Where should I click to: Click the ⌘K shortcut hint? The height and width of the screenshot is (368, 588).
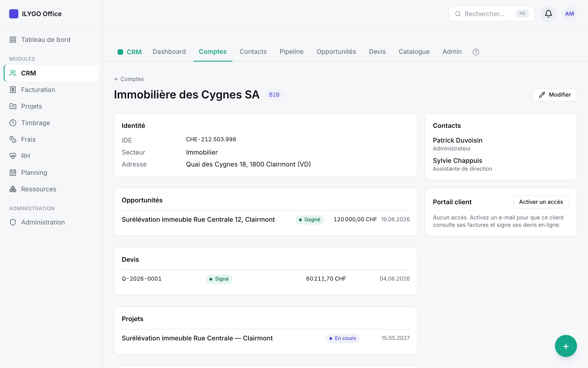[522, 14]
